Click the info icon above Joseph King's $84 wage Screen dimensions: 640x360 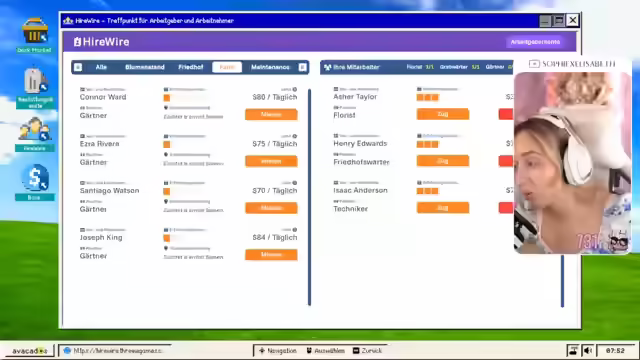pyautogui.click(x=295, y=230)
